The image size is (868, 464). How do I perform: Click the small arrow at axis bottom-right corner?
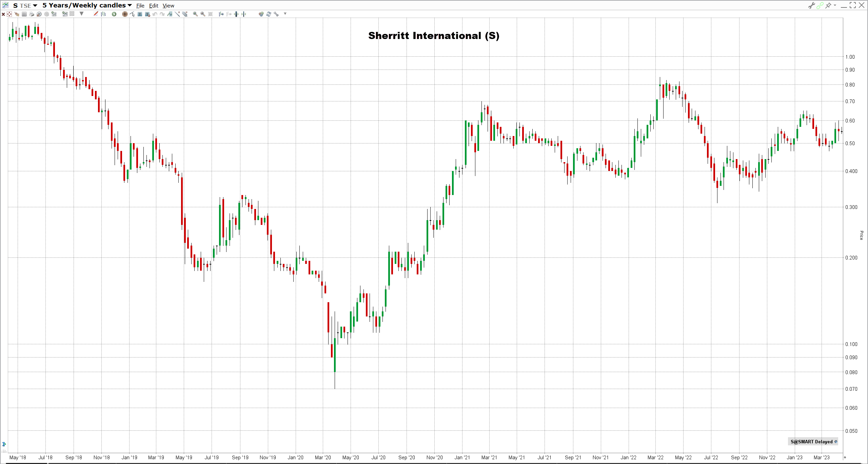[845, 457]
